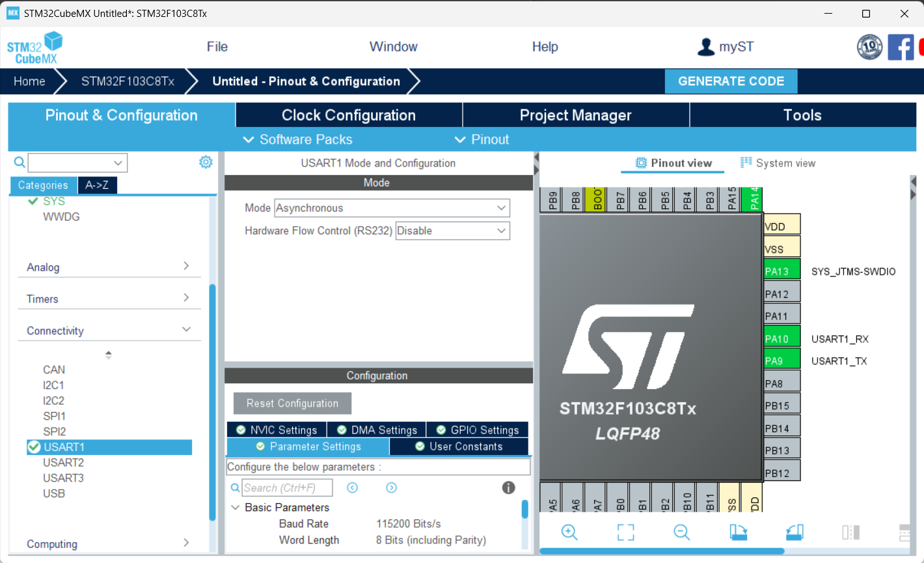The width and height of the screenshot is (924, 563).
Task: Click the parameter info icon
Action: (x=509, y=487)
